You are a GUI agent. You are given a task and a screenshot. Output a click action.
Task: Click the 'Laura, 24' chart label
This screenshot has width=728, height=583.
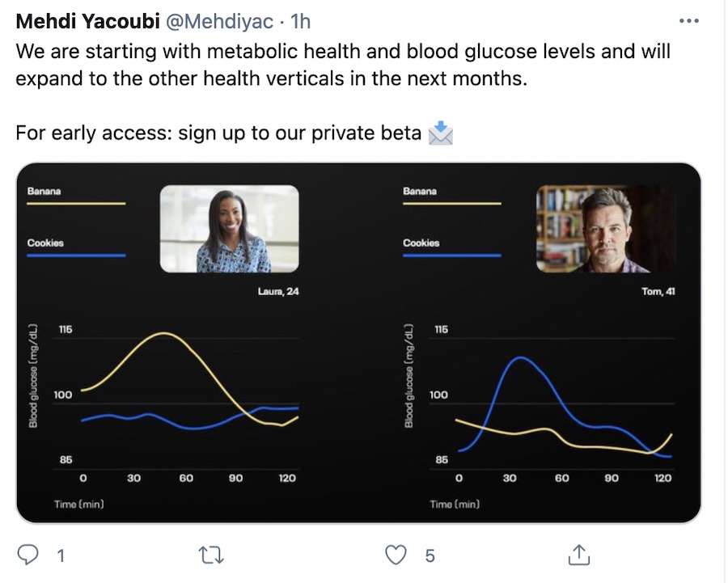(x=277, y=292)
